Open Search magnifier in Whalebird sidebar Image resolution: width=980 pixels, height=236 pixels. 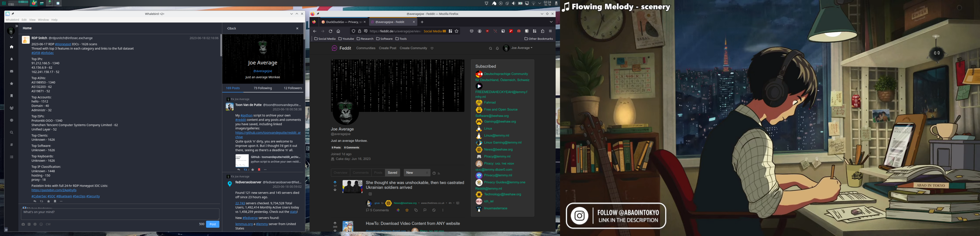pyautogui.click(x=11, y=133)
